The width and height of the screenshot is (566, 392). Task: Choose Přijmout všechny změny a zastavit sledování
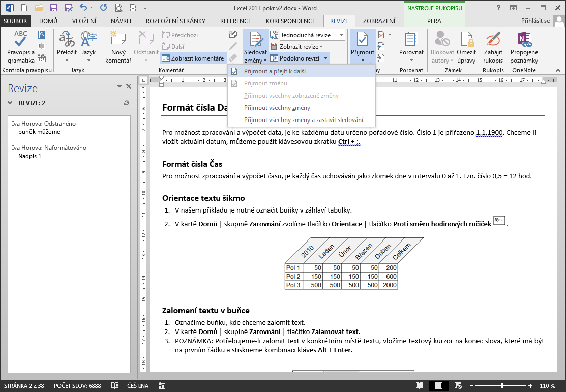point(302,120)
